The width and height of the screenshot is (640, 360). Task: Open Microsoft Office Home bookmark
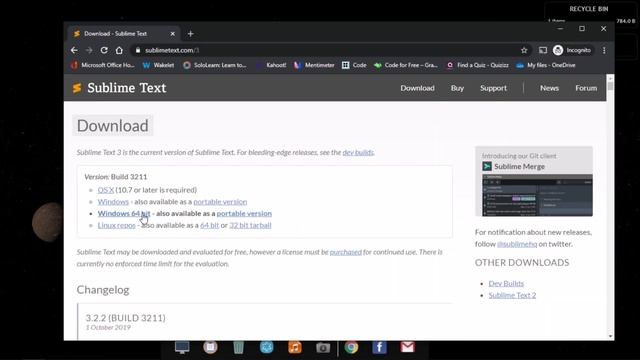(x=102, y=65)
